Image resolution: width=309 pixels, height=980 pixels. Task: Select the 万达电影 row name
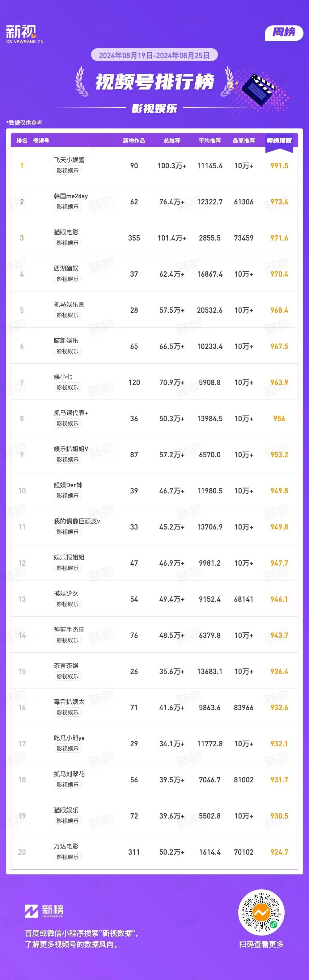coord(66,847)
